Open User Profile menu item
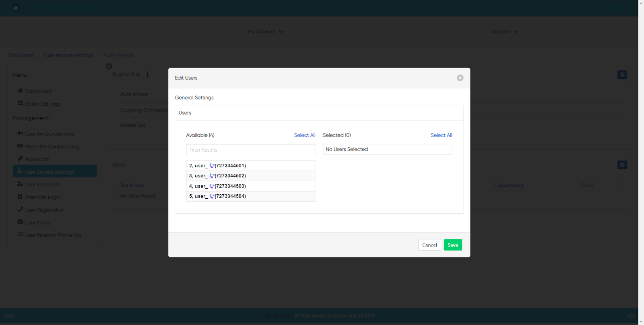The width and height of the screenshot is (644, 325). coord(38,222)
